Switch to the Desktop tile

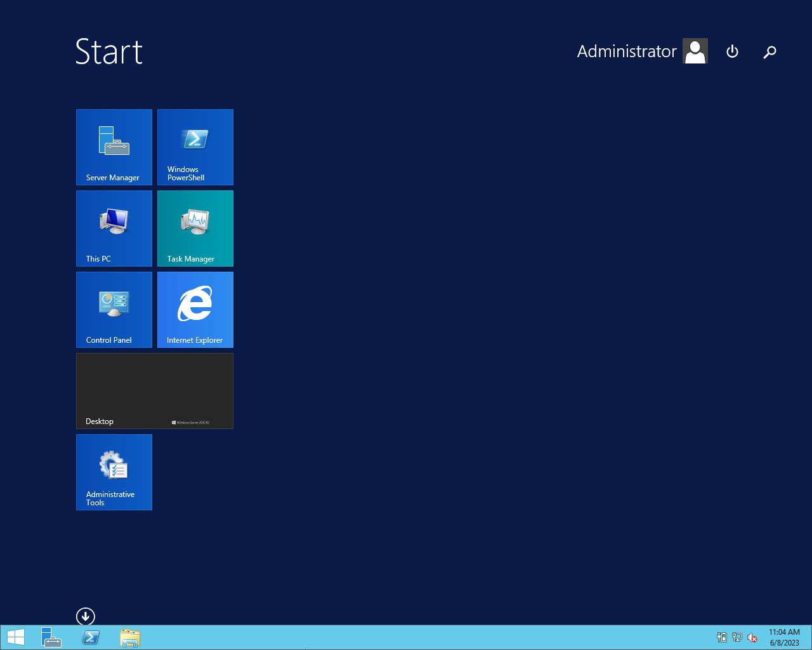tap(155, 391)
